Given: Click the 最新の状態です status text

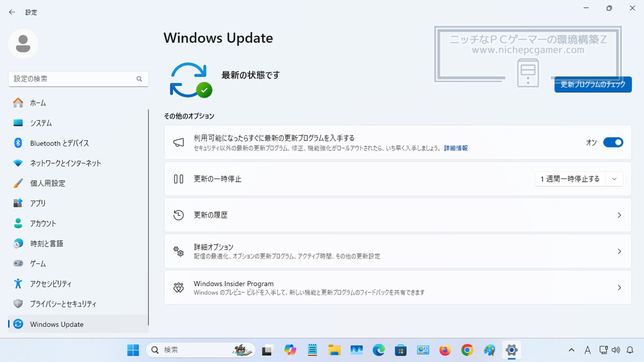Looking at the screenshot, I should (x=251, y=76).
